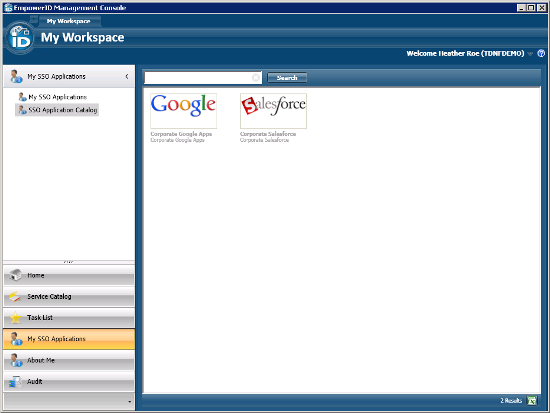550x413 pixels.
Task: Click the EmpowerID logo icon
Action: [x=20, y=38]
